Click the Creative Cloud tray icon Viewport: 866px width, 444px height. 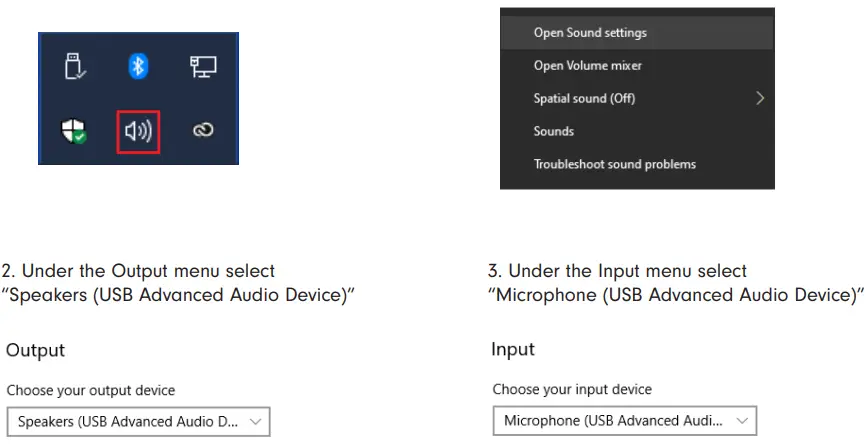(x=203, y=131)
